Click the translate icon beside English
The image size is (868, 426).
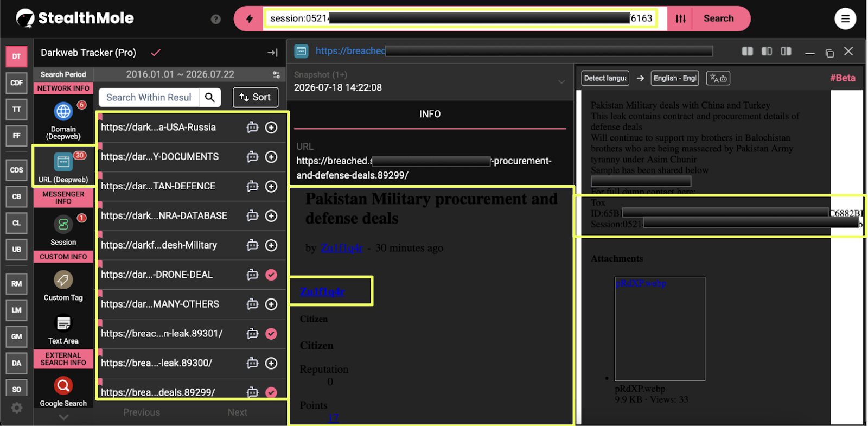(x=718, y=78)
